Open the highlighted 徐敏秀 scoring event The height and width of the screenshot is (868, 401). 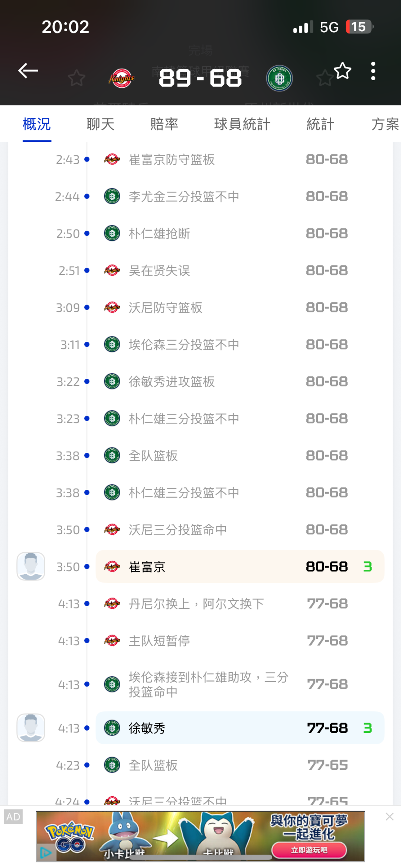[240, 728]
